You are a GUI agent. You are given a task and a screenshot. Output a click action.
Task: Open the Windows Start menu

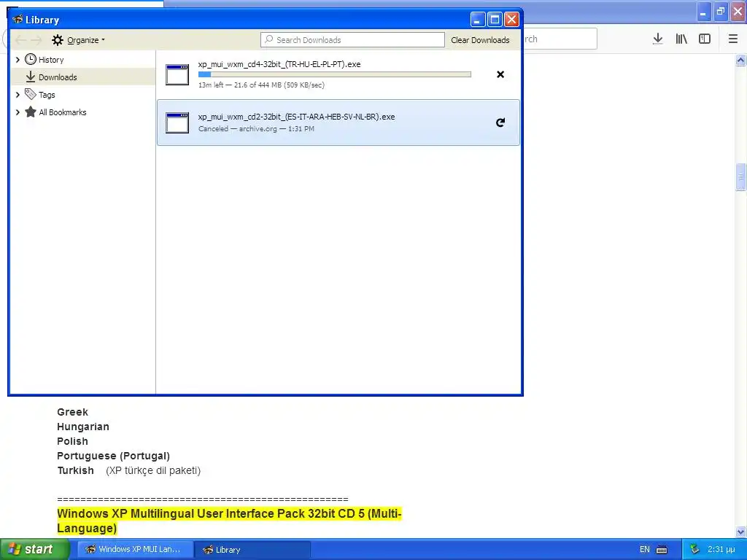(x=35, y=549)
